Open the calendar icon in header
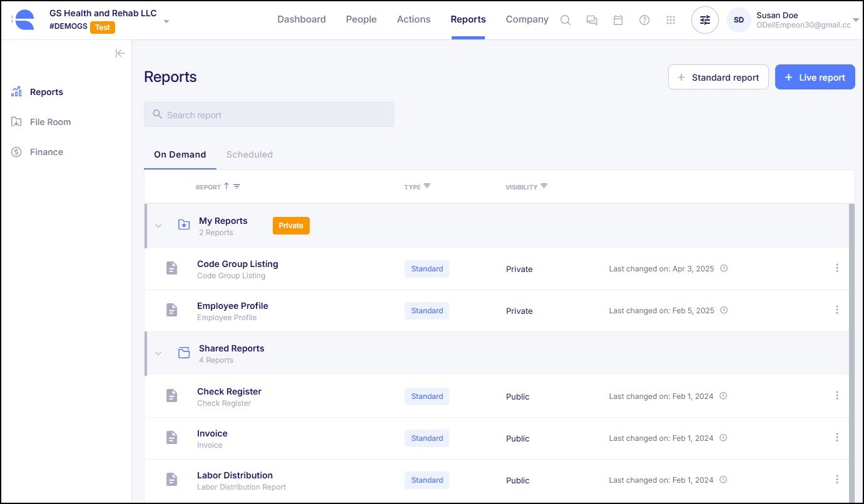 [618, 20]
